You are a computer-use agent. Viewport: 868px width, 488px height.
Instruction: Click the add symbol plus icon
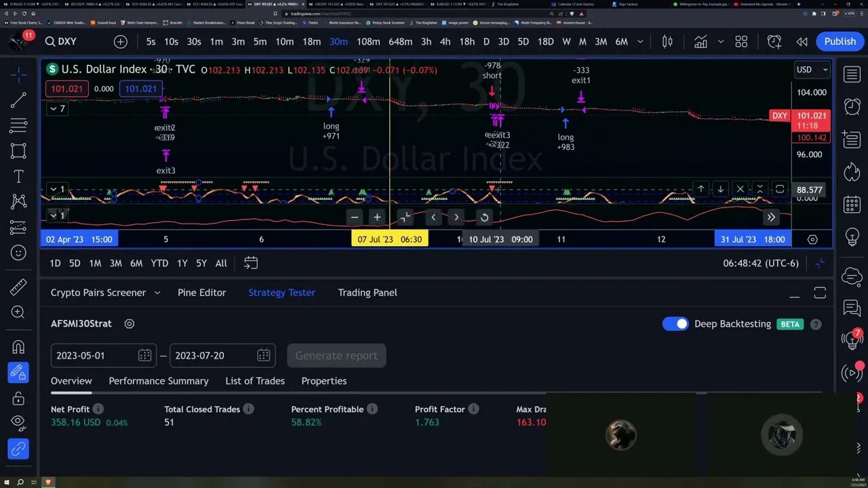(121, 41)
